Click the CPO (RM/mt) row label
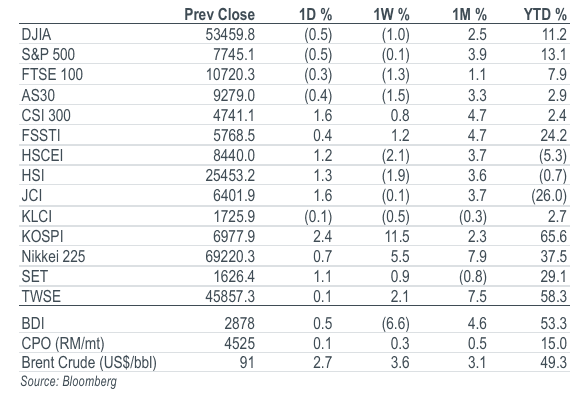The width and height of the screenshot is (583, 402). [x=63, y=344]
